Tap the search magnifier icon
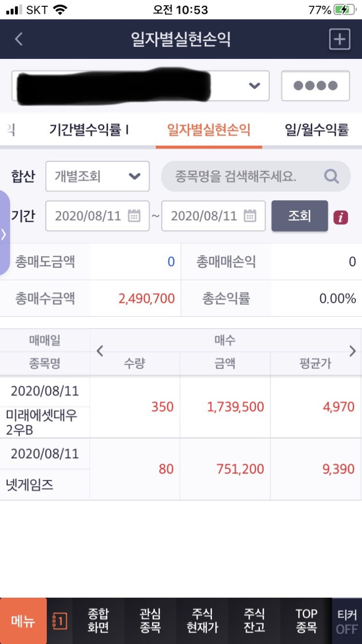 (331, 176)
